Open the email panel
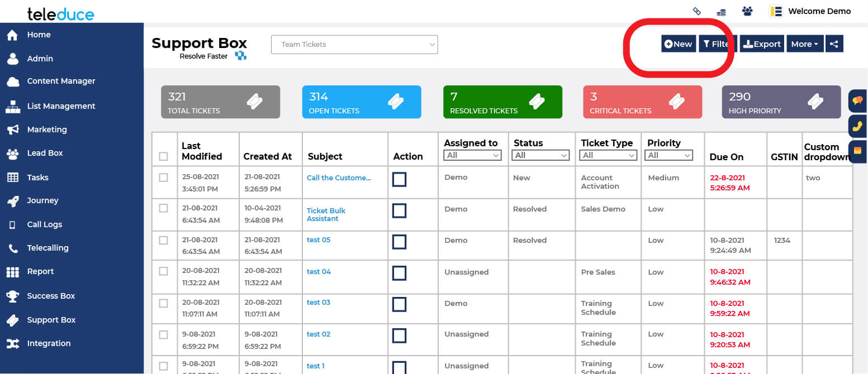 point(857,151)
